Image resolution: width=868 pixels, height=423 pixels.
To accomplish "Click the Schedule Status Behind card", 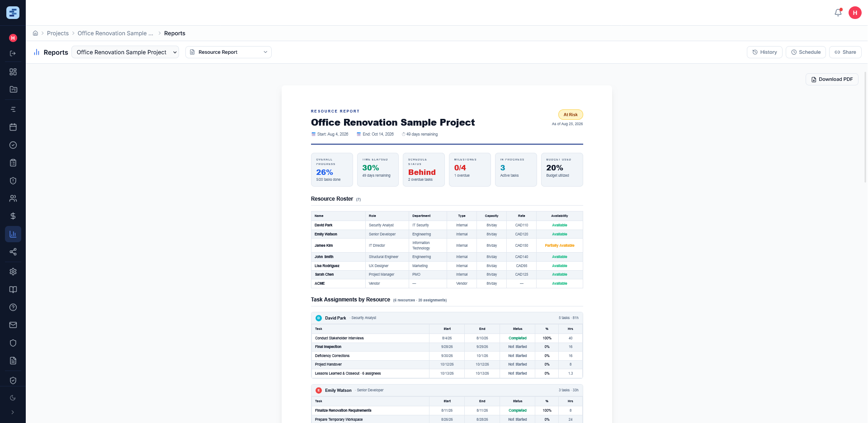I will coord(424,169).
